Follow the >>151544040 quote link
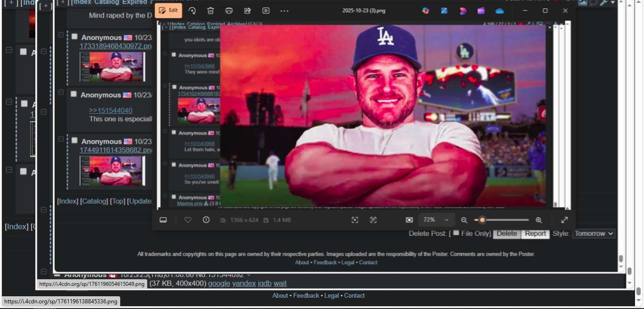Viewport: 644px width, 309px height. click(x=111, y=110)
